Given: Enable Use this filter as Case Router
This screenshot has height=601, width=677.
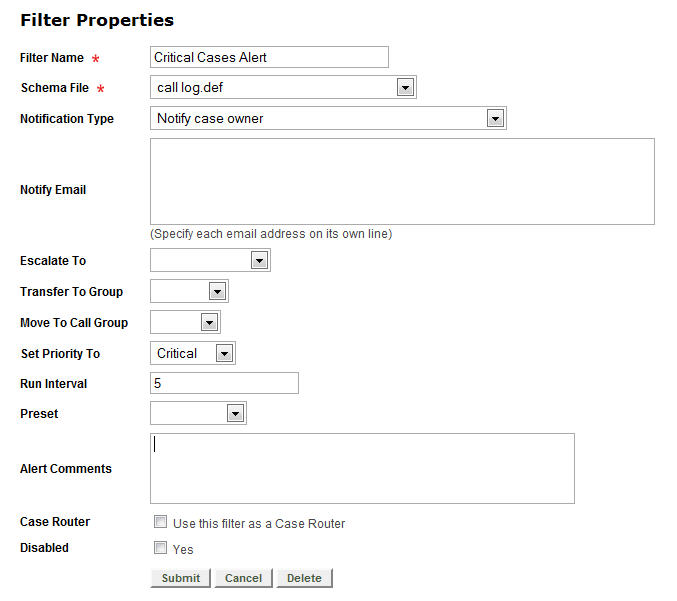Looking at the screenshot, I should pyautogui.click(x=160, y=522).
